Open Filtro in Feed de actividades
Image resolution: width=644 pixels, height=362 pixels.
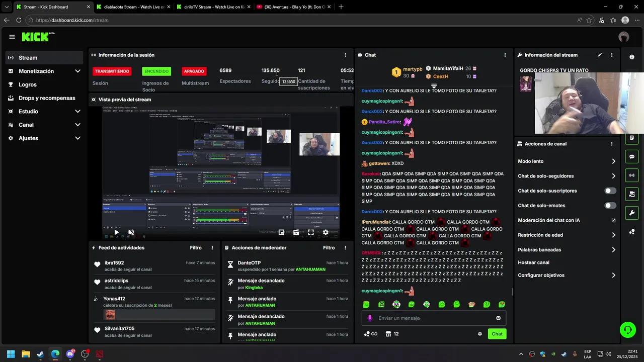(196, 248)
